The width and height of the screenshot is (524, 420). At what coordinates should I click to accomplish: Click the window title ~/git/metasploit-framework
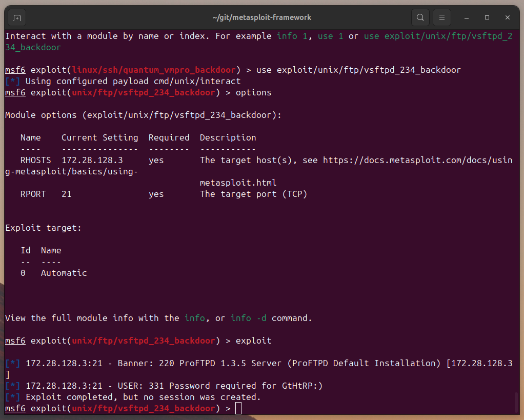click(261, 17)
